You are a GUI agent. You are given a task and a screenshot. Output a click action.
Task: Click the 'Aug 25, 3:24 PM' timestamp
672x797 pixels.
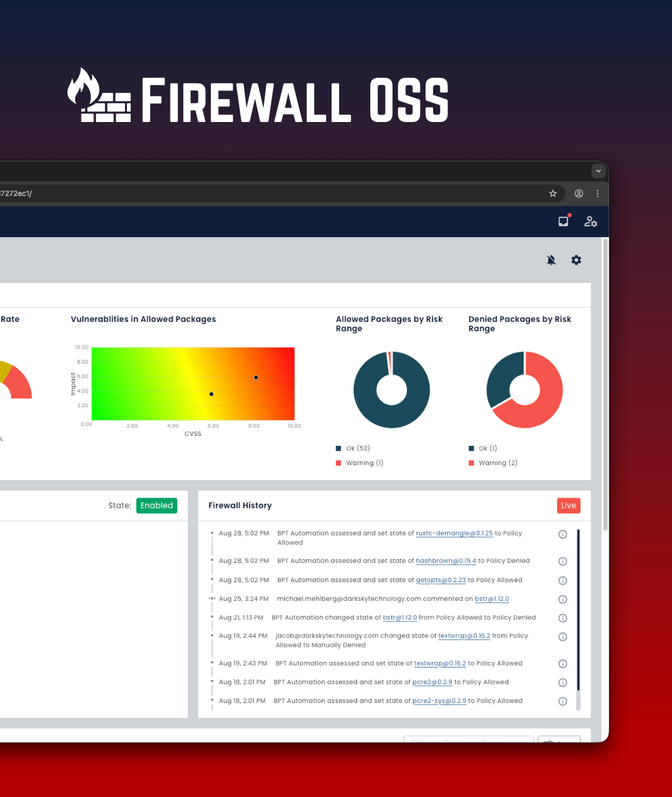tap(244, 599)
